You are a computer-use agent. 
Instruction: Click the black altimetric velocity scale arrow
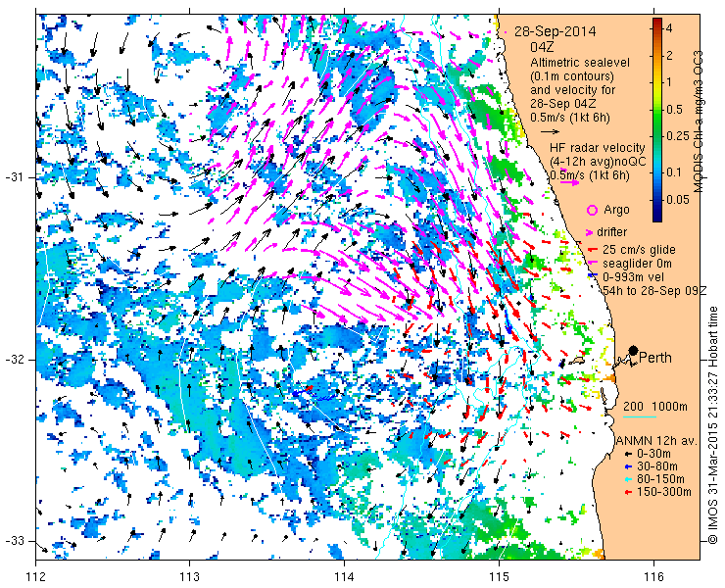tap(551, 132)
